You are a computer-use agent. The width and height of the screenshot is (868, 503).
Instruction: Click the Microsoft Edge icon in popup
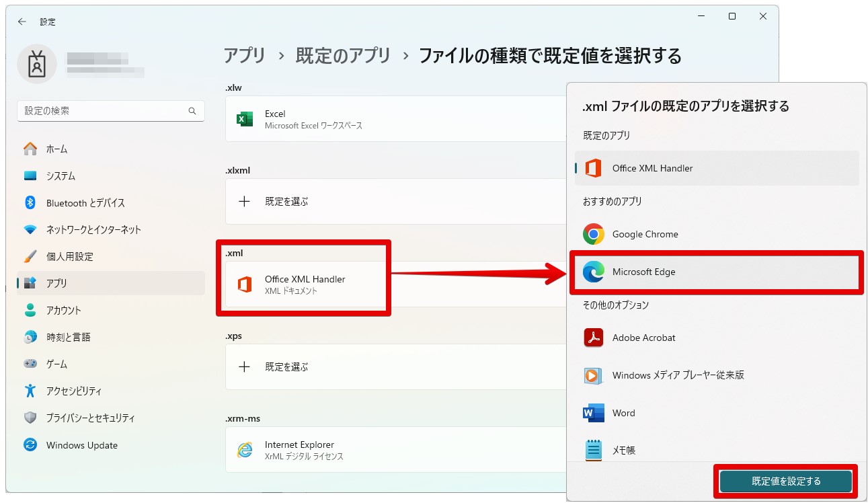[594, 272]
